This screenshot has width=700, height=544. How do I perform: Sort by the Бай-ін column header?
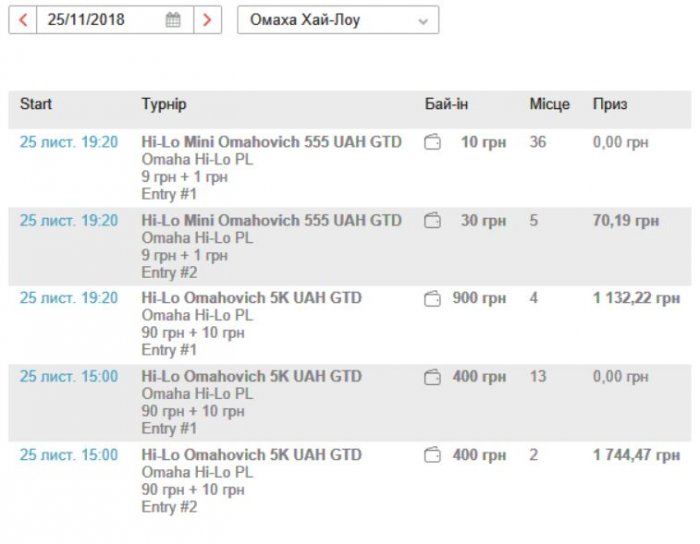click(x=446, y=104)
